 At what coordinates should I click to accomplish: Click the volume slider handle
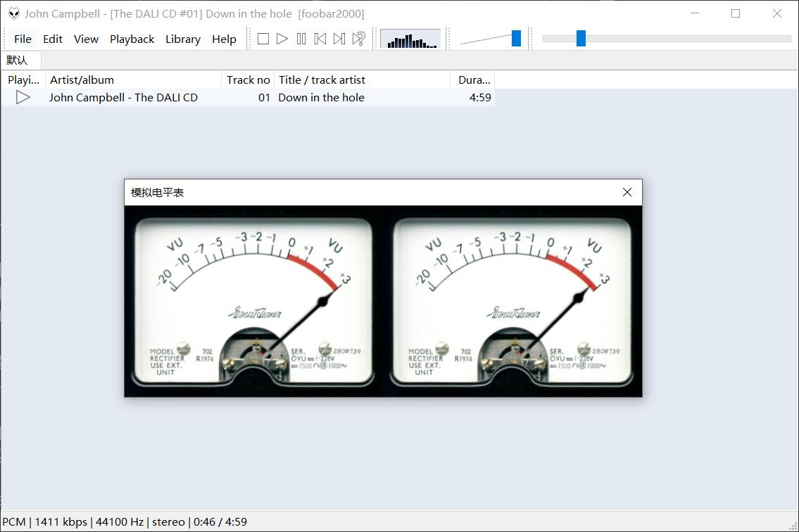click(x=516, y=39)
